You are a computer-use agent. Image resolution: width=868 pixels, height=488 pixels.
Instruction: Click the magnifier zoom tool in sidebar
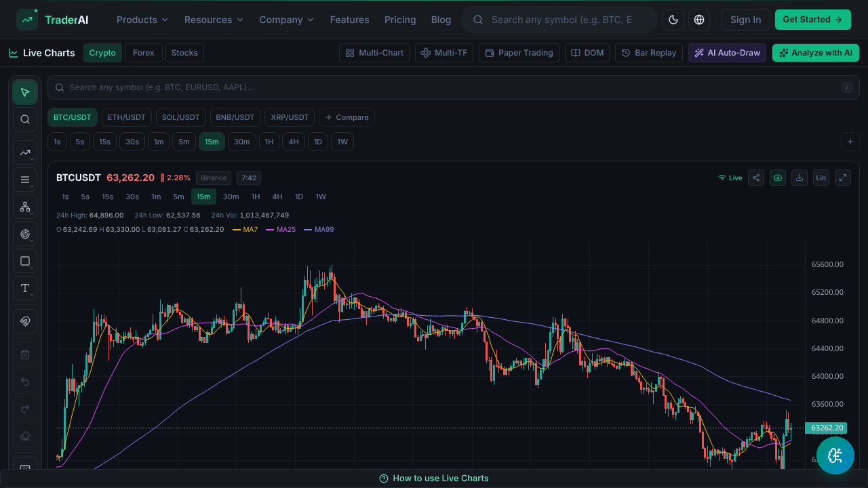25,119
